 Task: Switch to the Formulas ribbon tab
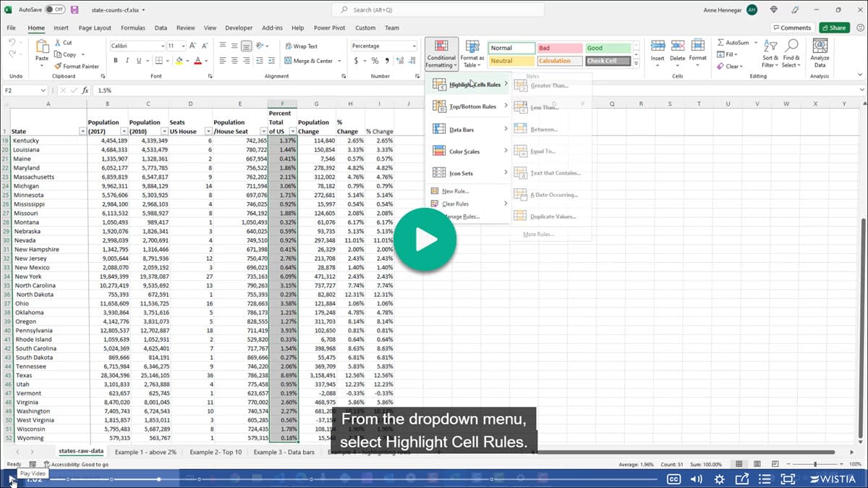point(135,28)
